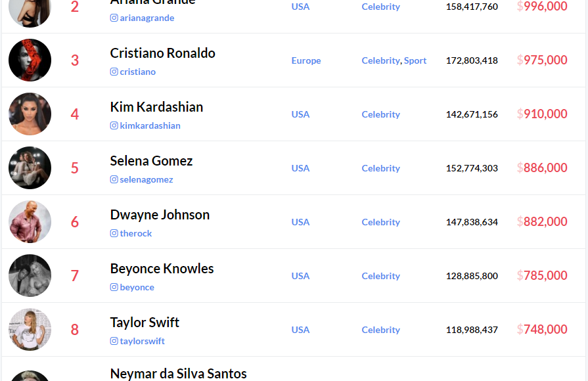Click Instagram icon beside therock handle
Image resolution: width=588 pixels, height=381 pixels.
click(x=114, y=233)
